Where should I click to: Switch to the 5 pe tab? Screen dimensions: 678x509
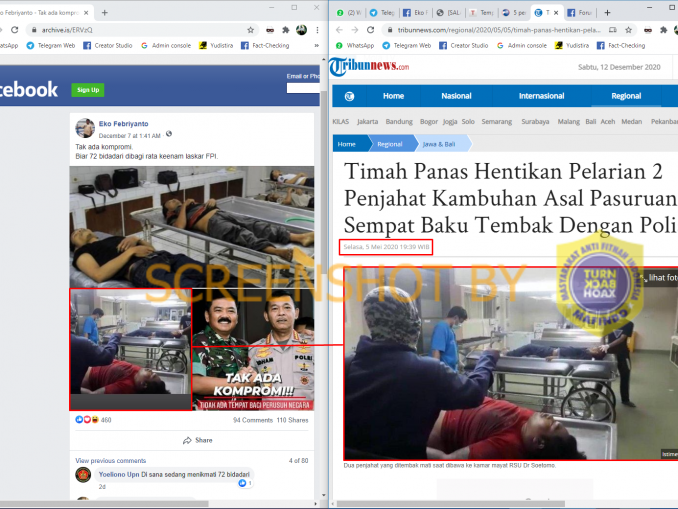click(x=515, y=13)
